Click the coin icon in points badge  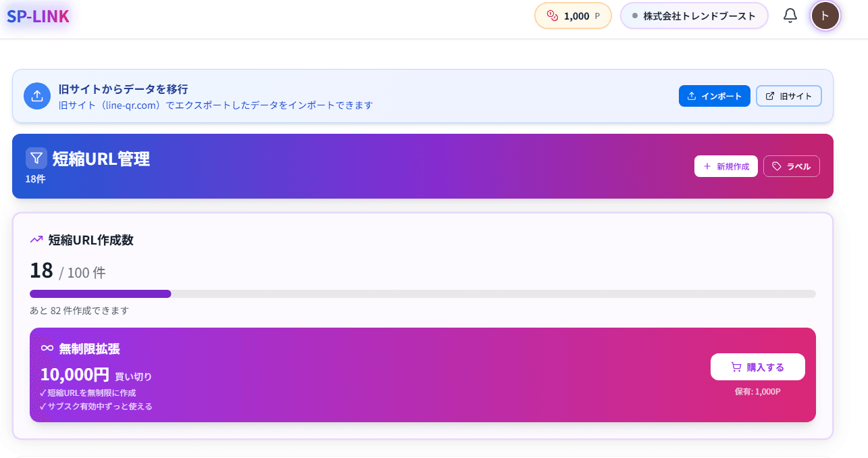tap(552, 16)
